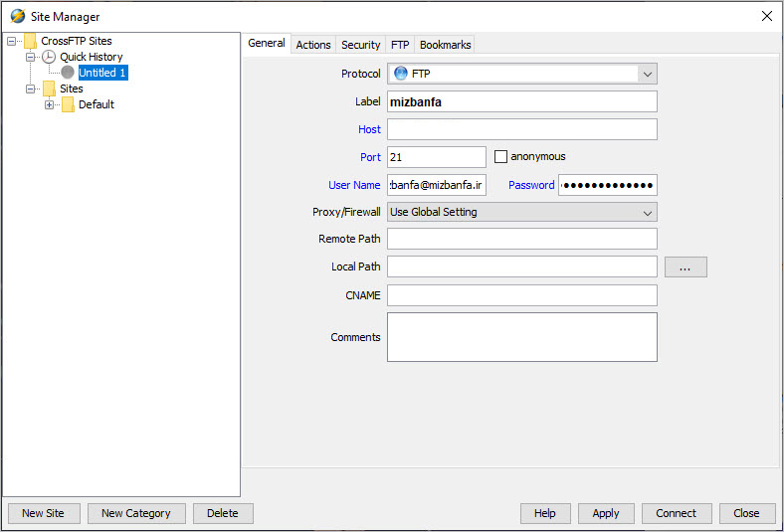Click the Help button

pos(544,513)
